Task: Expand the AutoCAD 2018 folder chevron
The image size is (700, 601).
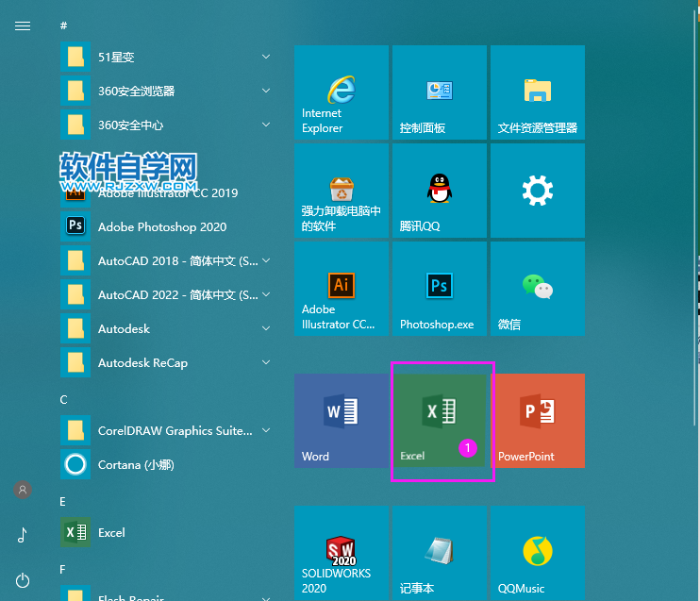Action: [x=266, y=260]
